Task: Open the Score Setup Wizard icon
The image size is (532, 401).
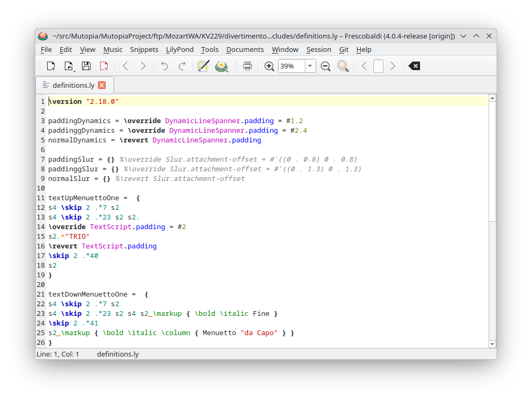Action: pos(203,66)
